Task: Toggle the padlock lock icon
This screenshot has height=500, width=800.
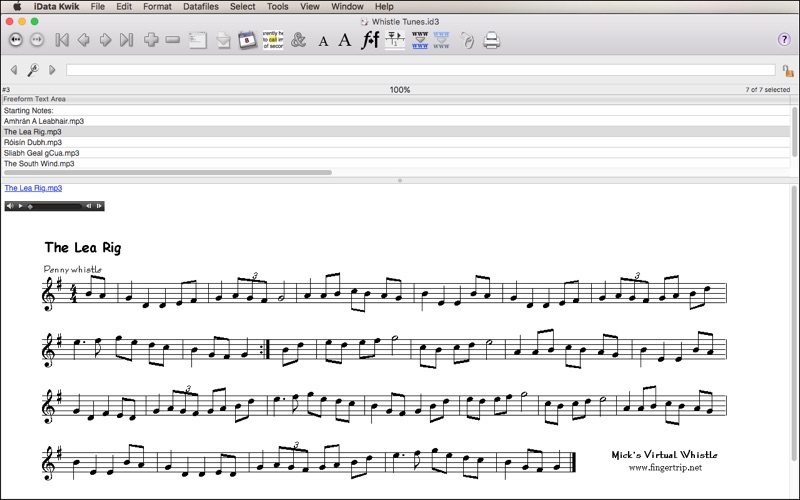Action: pos(788,71)
